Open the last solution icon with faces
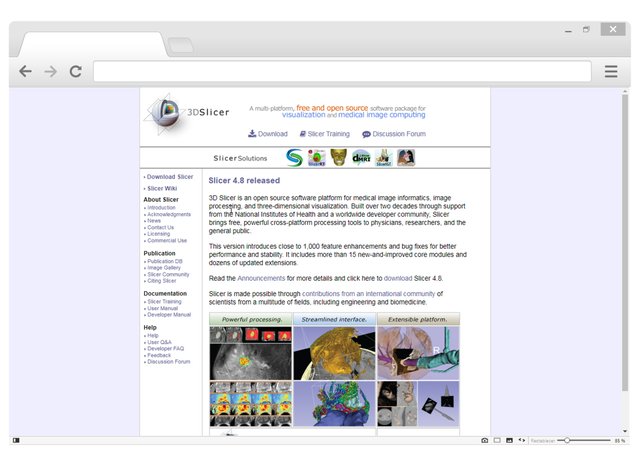Screen dimensions: 640x457 (x=406, y=158)
